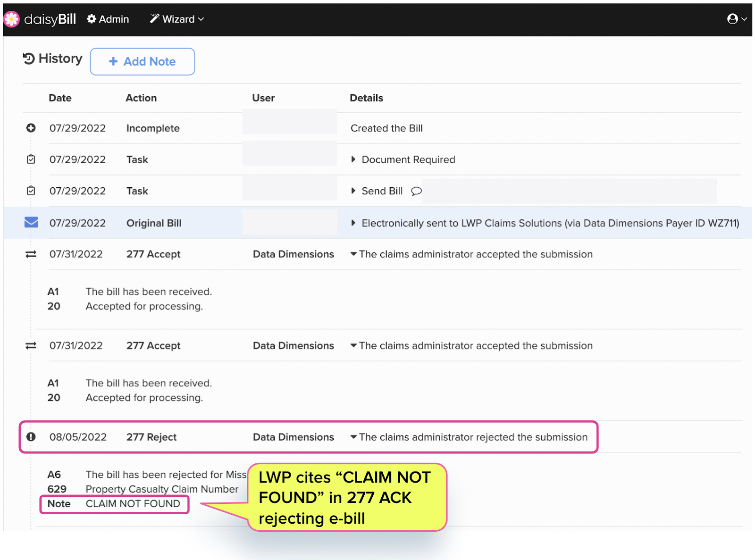This screenshot has width=755, height=560.
Task: Click the History clock icon
Action: click(x=29, y=59)
